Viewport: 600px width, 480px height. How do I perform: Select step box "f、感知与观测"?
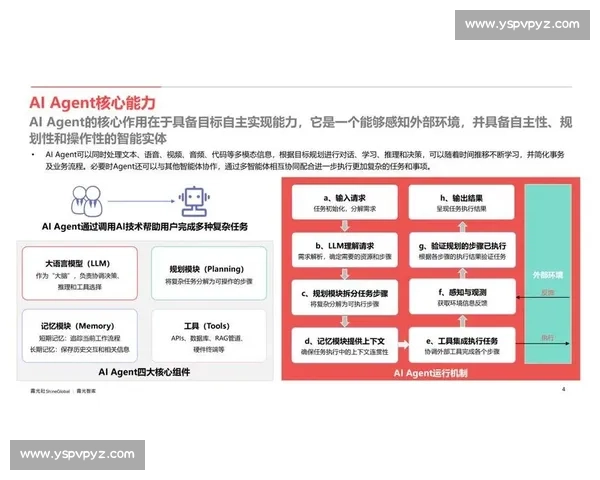[x=462, y=296]
